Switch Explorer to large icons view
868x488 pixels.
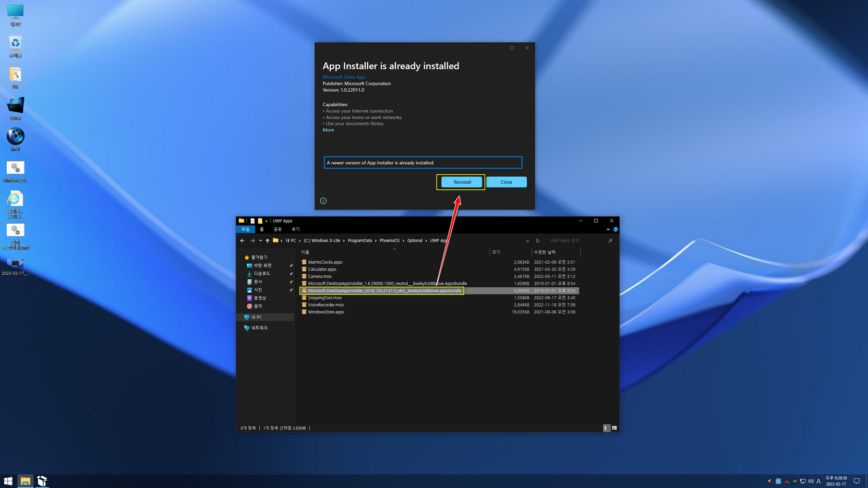614,428
